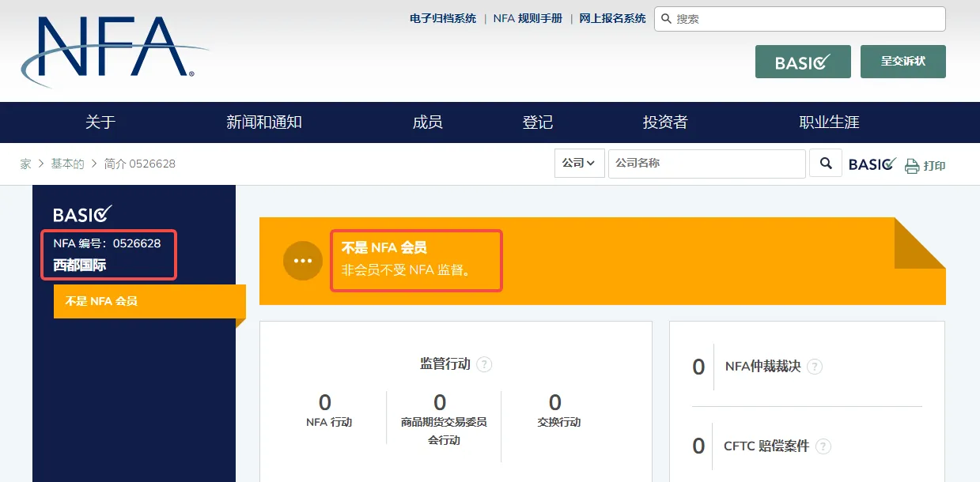The image size is (980, 482).
Task: Open the 关于 navigation menu
Action: click(x=100, y=122)
